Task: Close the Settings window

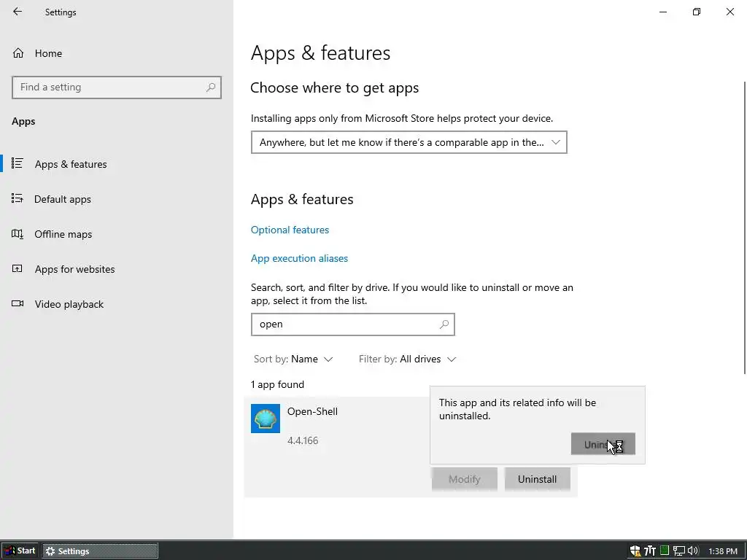Action: click(729, 12)
